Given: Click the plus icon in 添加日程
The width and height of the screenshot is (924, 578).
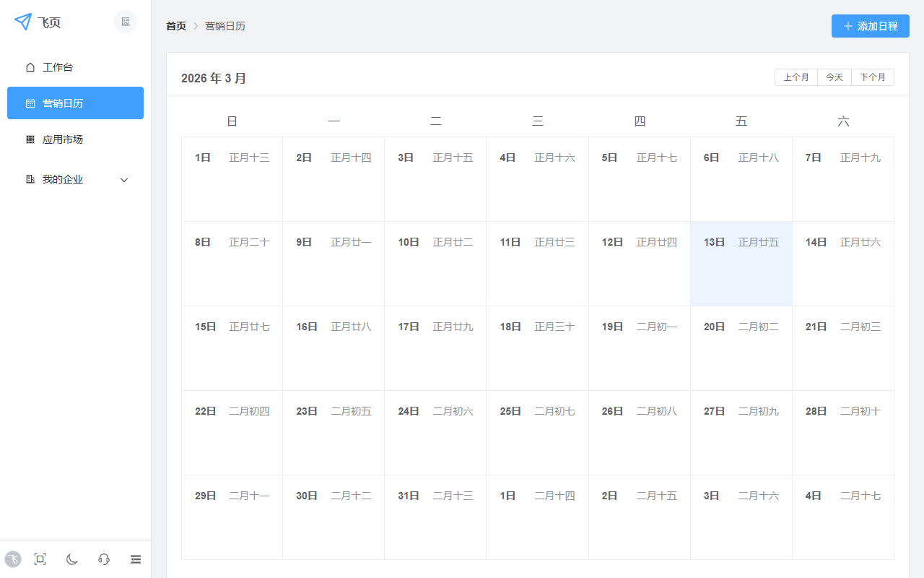Looking at the screenshot, I should pyautogui.click(x=848, y=26).
